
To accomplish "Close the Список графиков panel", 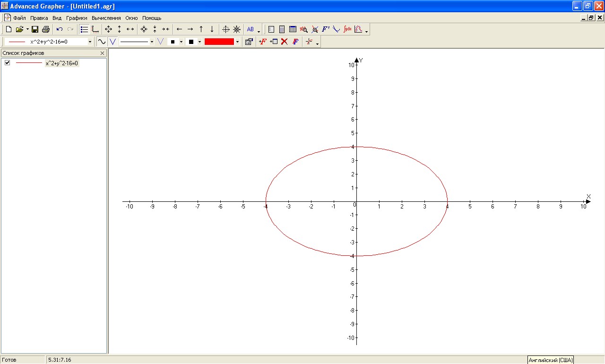I will click(103, 53).
